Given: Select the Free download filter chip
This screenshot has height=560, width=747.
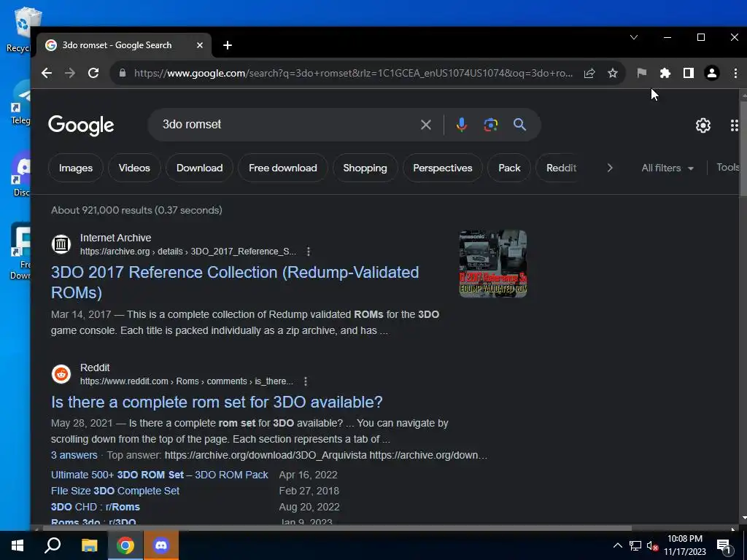Looking at the screenshot, I should point(282,168).
